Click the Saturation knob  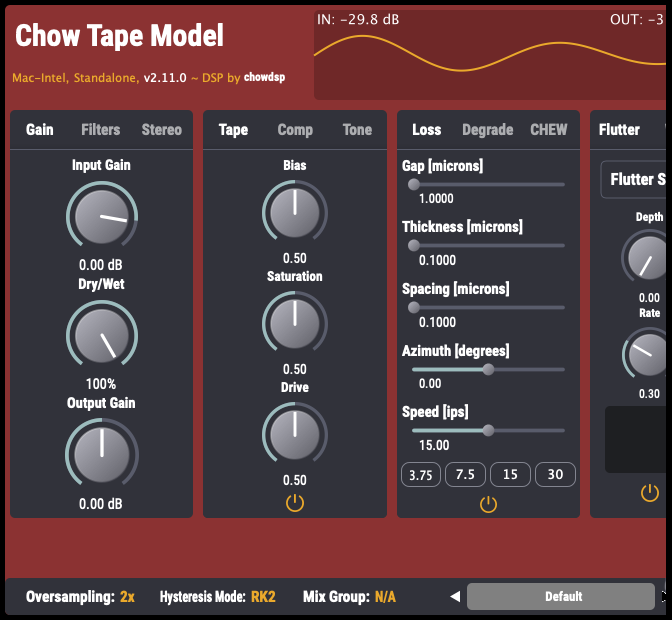295,324
